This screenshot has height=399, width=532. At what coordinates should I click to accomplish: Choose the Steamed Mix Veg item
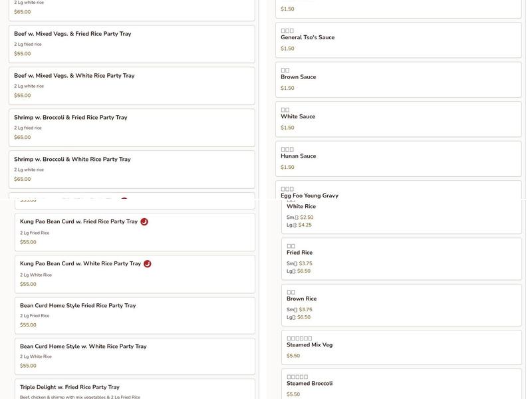point(401,347)
